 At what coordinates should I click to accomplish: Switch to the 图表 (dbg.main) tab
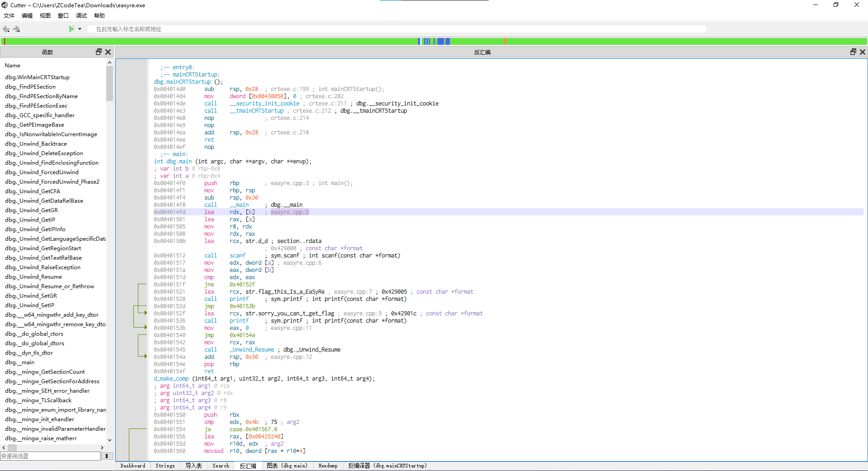click(x=287, y=466)
